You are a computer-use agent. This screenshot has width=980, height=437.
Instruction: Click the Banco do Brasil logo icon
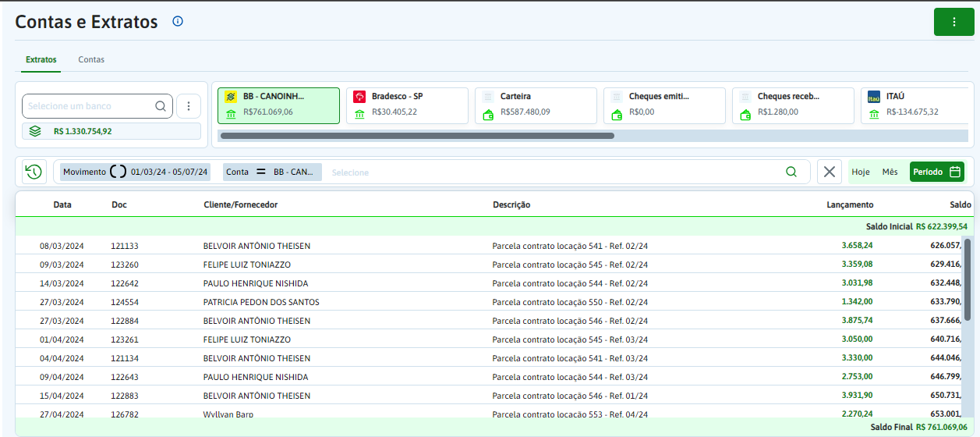tap(231, 97)
